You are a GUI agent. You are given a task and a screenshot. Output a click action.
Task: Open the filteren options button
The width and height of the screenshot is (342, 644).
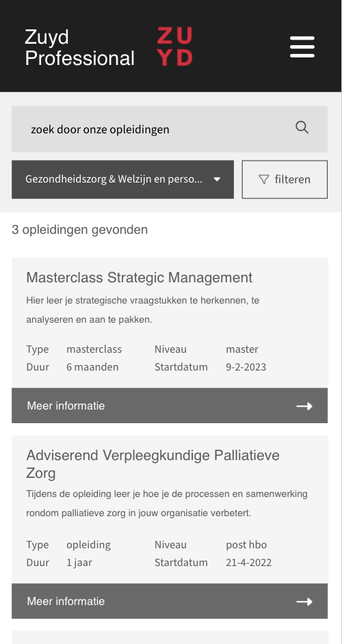click(285, 180)
